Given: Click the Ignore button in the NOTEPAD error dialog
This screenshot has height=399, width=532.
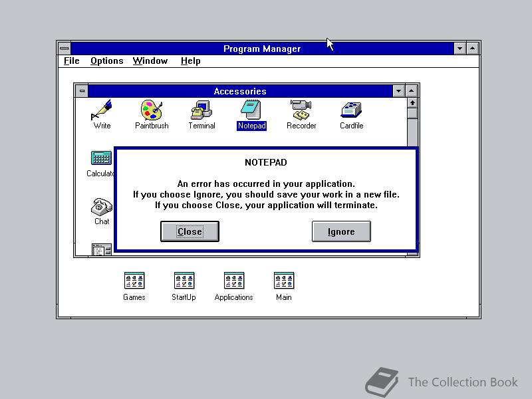Looking at the screenshot, I should pos(341,231).
